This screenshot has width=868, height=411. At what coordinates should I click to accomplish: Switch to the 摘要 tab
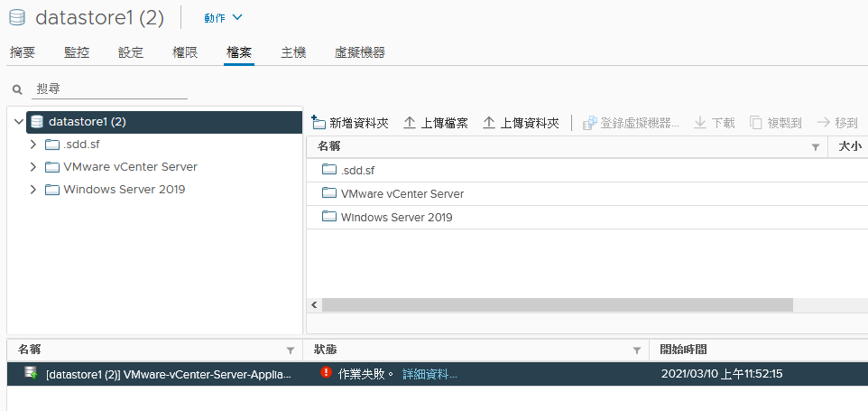pyautogui.click(x=23, y=52)
